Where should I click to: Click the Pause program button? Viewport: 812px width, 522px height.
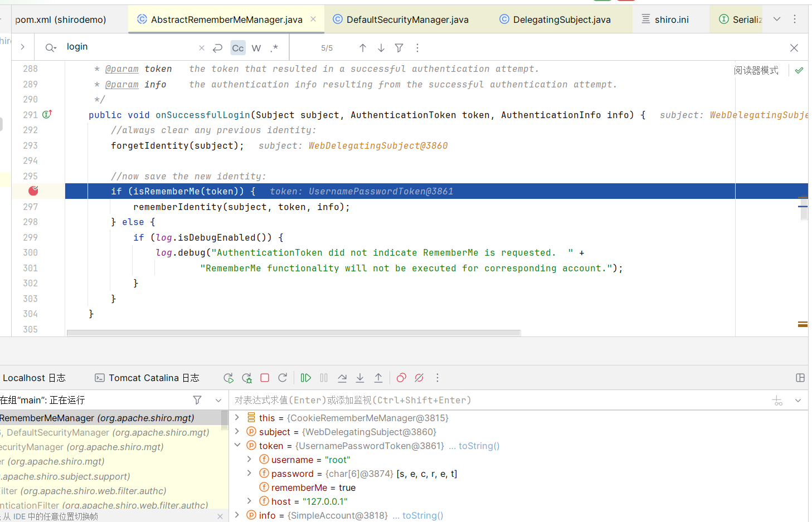point(324,378)
